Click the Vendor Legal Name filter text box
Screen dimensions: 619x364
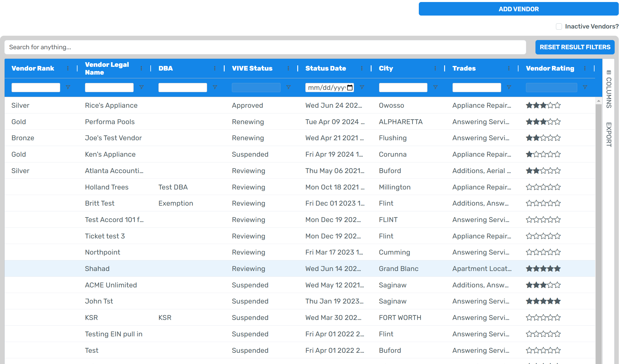(109, 88)
